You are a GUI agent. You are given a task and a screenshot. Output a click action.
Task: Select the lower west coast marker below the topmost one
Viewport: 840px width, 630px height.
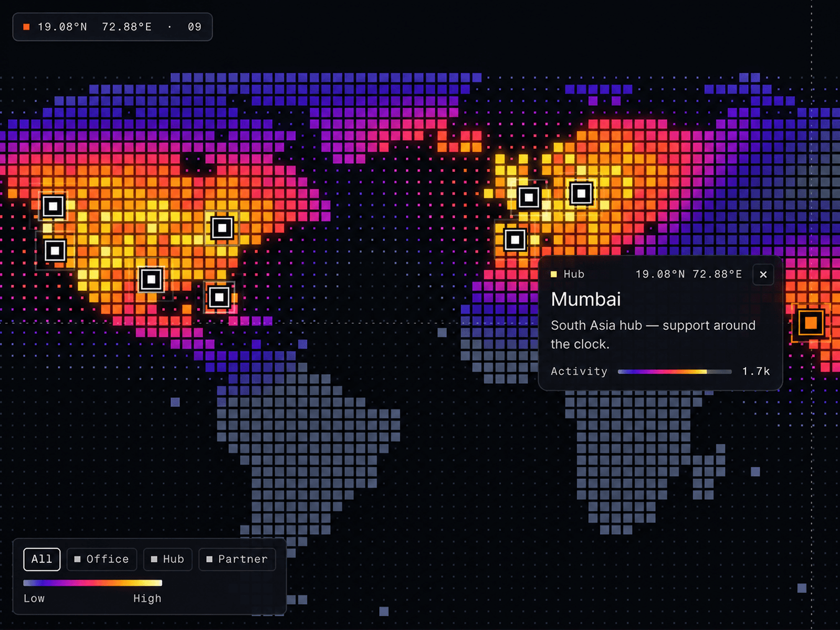(55, 250)
